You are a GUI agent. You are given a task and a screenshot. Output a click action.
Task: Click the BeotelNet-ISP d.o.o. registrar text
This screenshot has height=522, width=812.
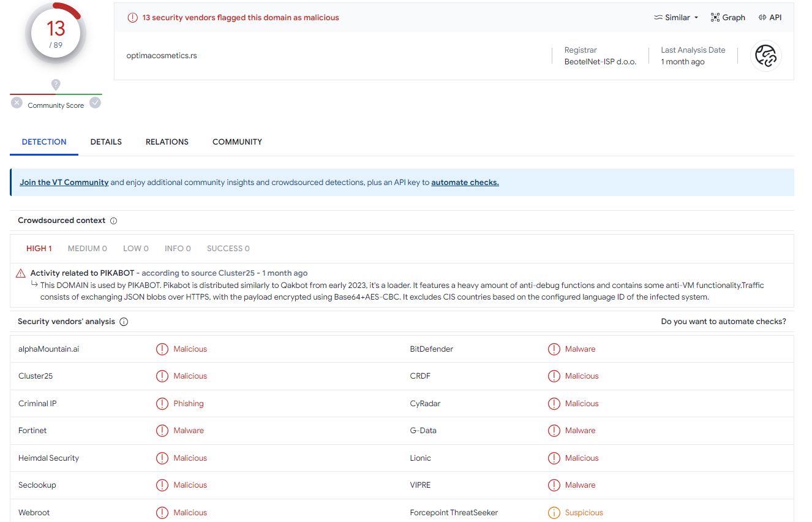(x=600, y=62)
